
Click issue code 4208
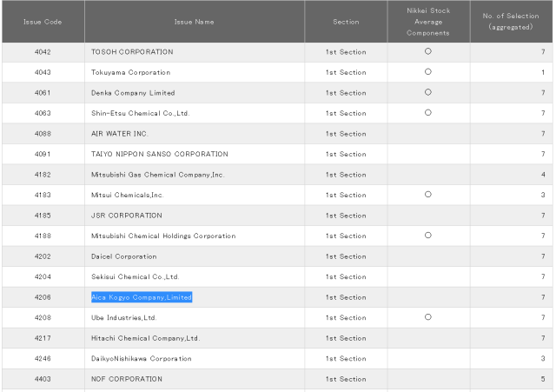tap(43, 318)
